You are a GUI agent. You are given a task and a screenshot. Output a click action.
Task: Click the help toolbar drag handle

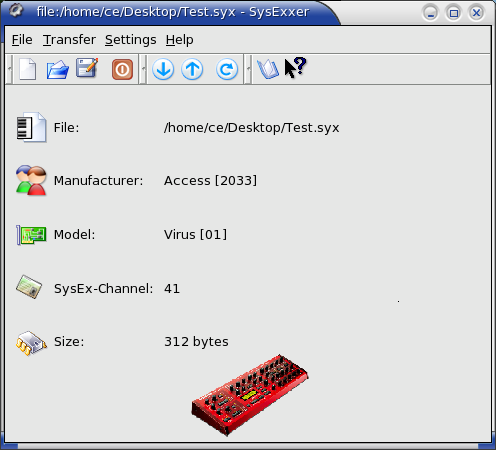248,69
